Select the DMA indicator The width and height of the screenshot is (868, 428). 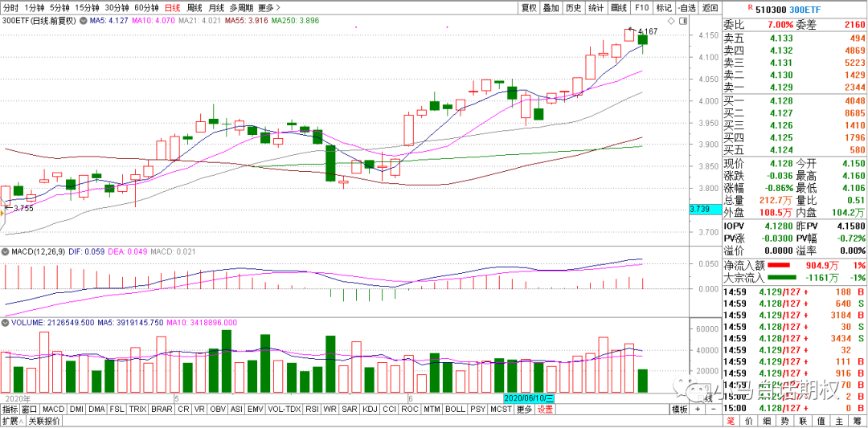(x=97, y=410)
